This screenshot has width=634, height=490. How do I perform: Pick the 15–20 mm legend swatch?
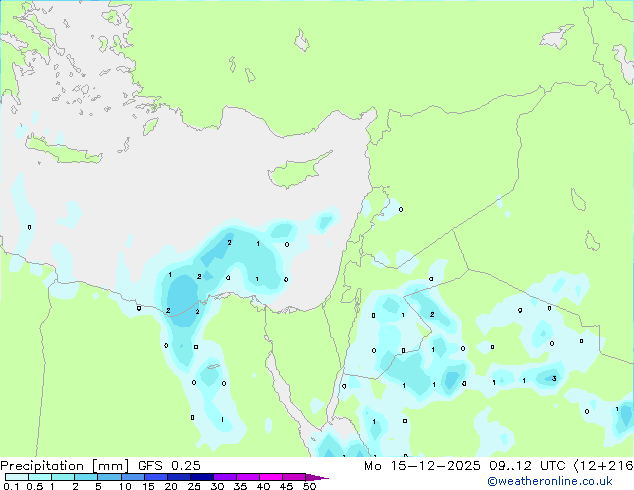pos(155,477)
